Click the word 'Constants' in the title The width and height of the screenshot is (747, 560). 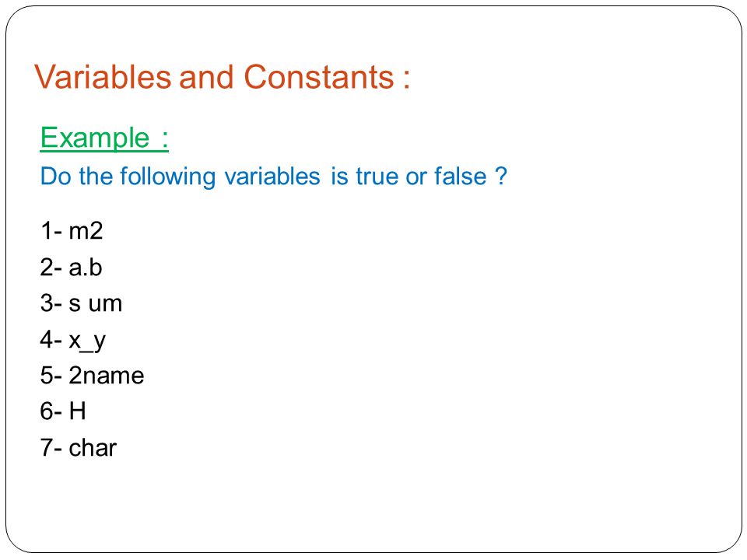[x=319, y=77]
